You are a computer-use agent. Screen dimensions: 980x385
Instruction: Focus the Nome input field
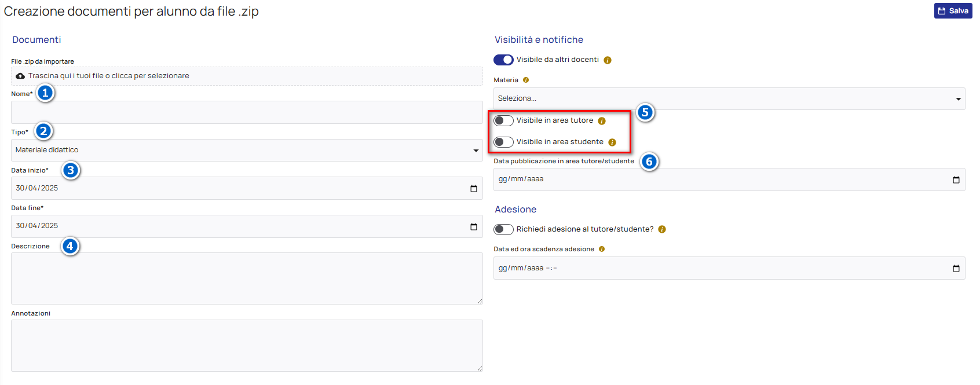(x=247, y=112)
